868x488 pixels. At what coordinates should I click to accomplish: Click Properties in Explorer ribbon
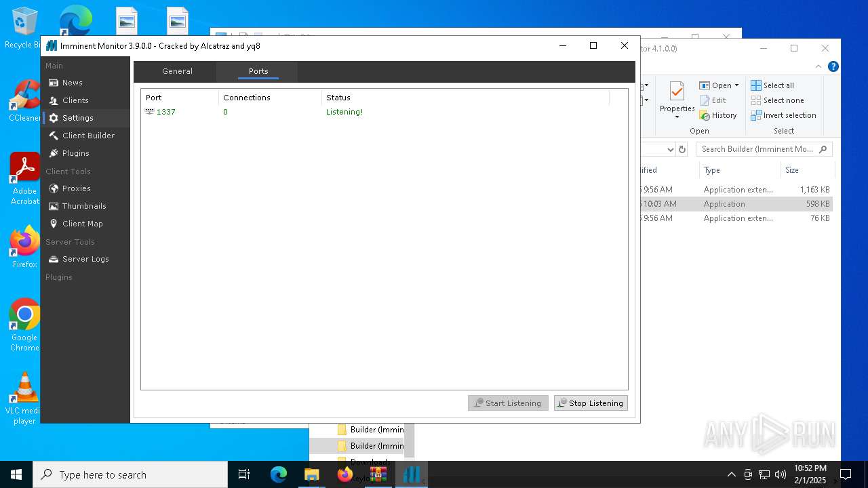677,101
